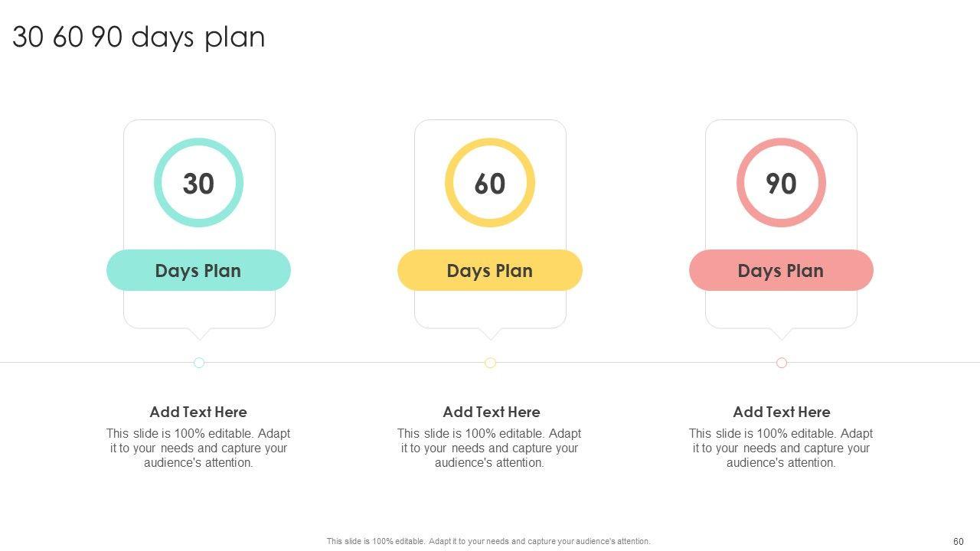Select the yellow timeline marker dot
Viewport: 980px width, 551px height.
pos(490,363)
